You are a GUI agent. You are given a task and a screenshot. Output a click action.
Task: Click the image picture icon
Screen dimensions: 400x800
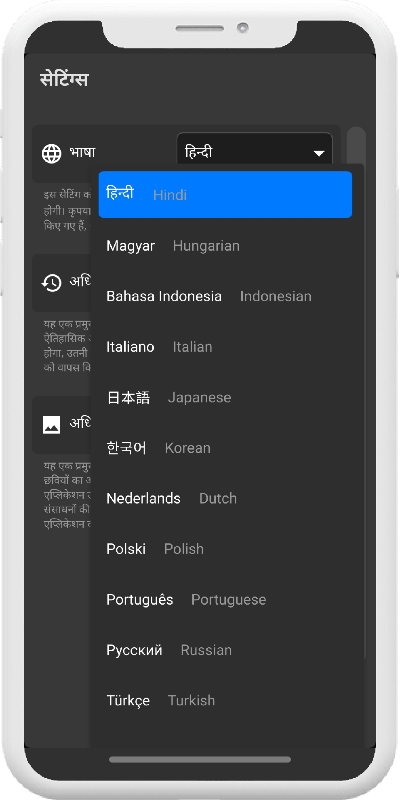point(52,424)
